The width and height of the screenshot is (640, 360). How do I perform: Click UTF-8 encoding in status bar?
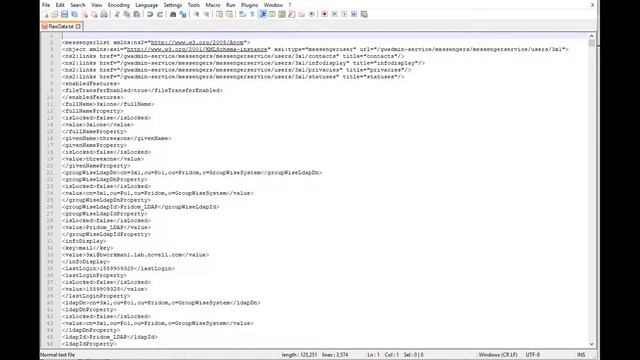pyautogui.click(x=533, y=355)
